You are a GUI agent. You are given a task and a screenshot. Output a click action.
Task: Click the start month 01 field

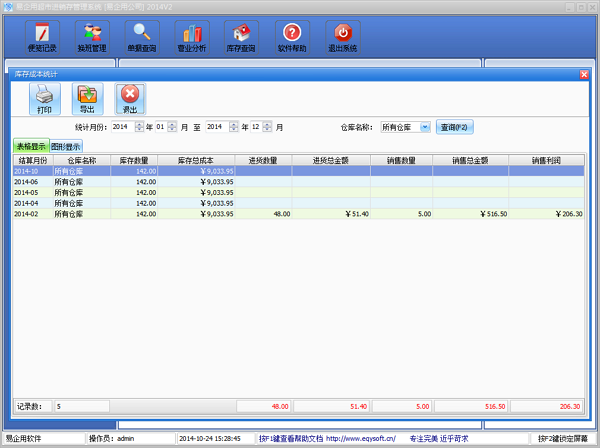[x=161, y=127]
